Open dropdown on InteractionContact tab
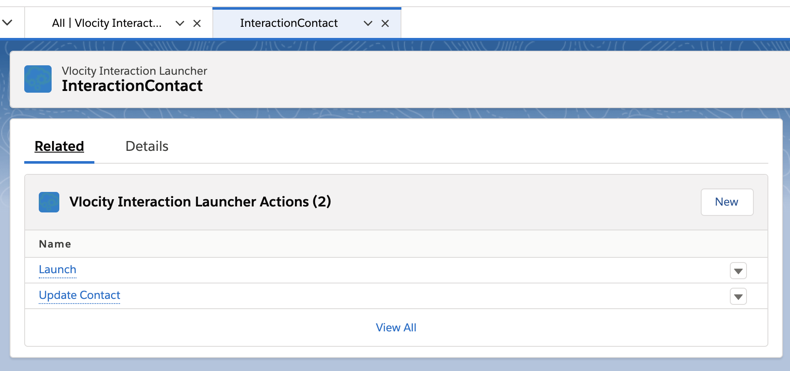Image resolution: width=790 pixels, height=371 pixels. tap(368, 23)
